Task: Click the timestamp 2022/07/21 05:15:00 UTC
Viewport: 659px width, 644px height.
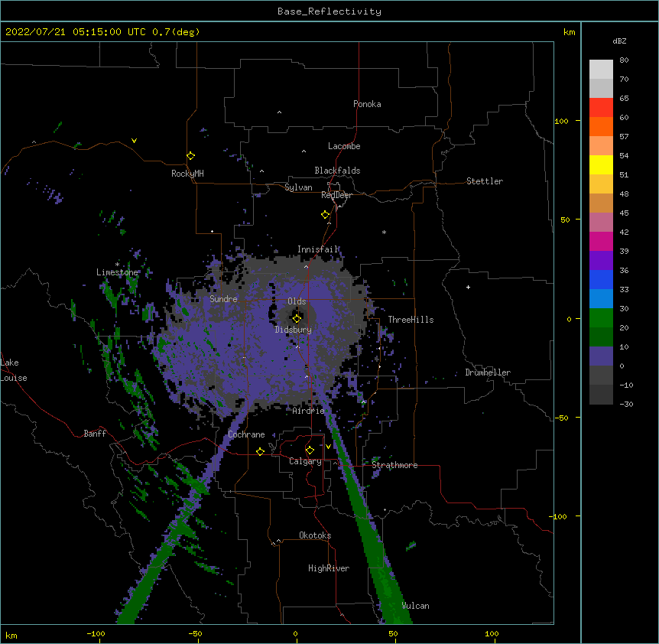Action: pyautogui.click(x=76, y=32)
